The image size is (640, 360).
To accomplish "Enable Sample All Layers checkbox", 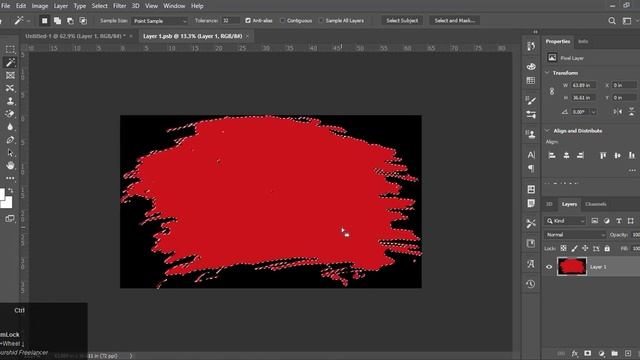I will coord(321,20).
